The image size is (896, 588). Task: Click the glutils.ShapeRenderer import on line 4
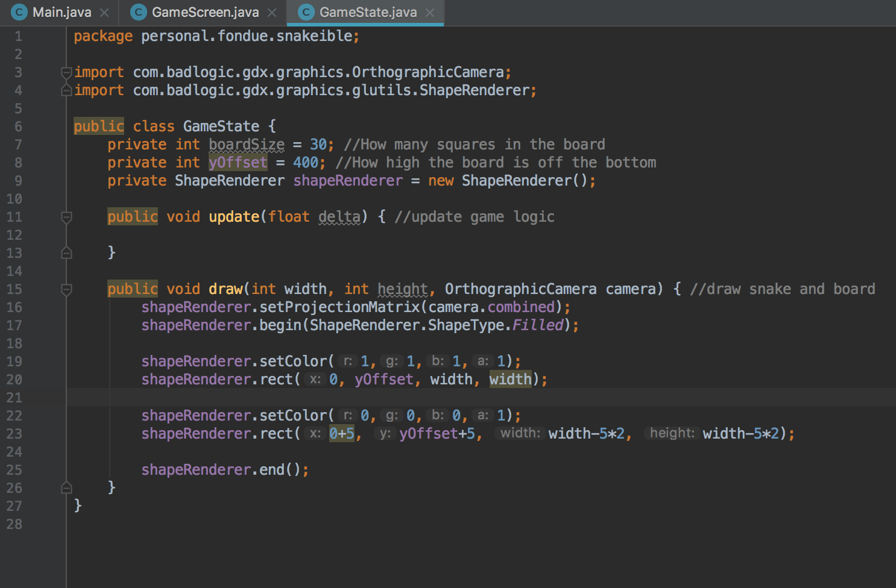(x=331, y=90)
